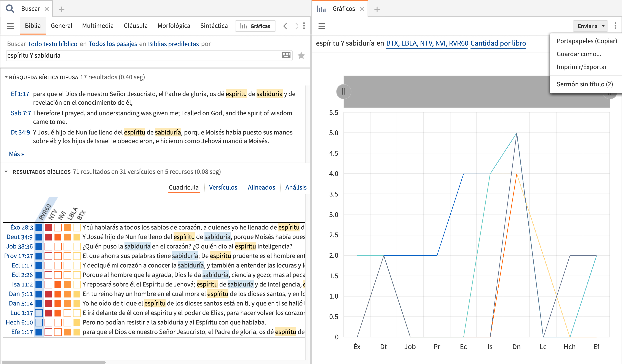Select the RVR60 column header
This screenshot has width=622, height=364.
pos(45,212)
